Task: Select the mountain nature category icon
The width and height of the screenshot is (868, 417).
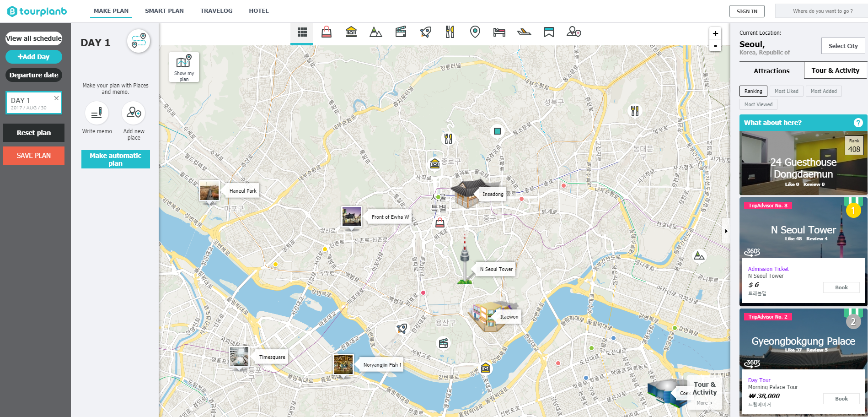Action: pos(375,32)
